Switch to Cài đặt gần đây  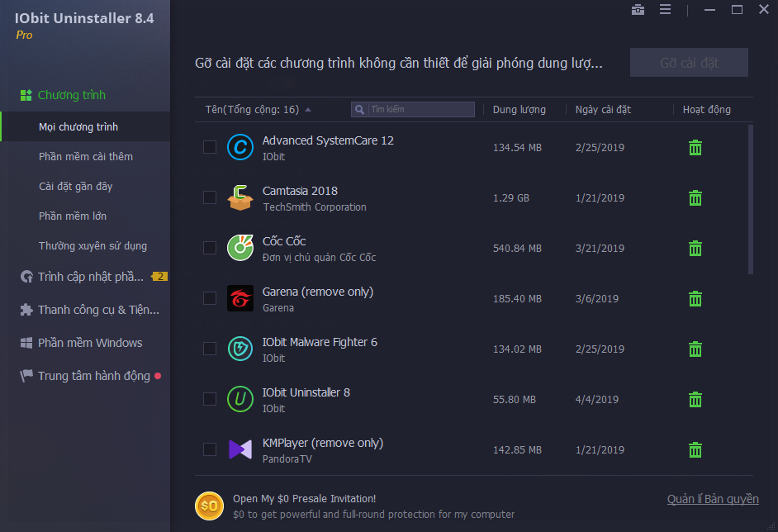pos(75,186)
